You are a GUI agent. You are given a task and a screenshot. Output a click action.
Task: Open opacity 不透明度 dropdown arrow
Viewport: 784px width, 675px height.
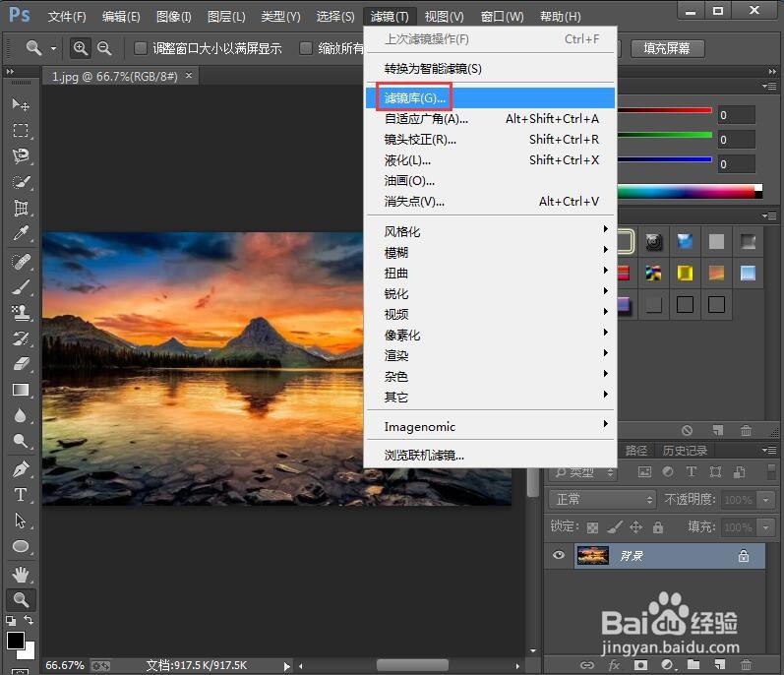pyautogui.click(x=765, y=500)
